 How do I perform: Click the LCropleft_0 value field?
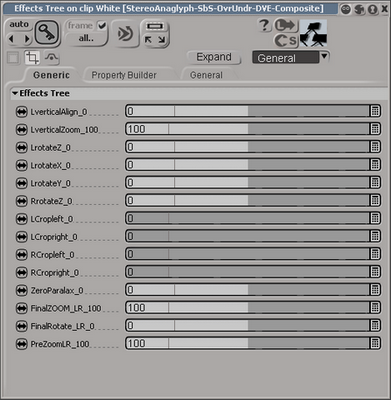tap(147, 218)
